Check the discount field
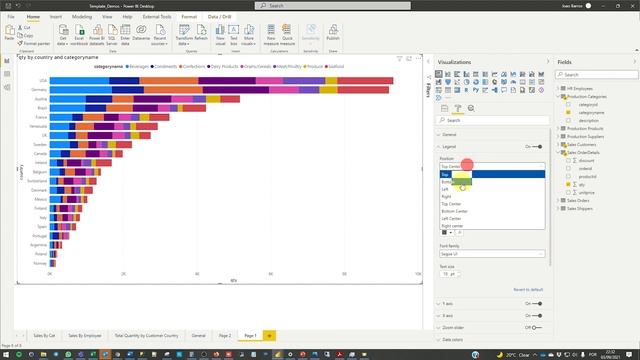Image resolution: width=640 pixels, height=360 pixels. [568, 160]
